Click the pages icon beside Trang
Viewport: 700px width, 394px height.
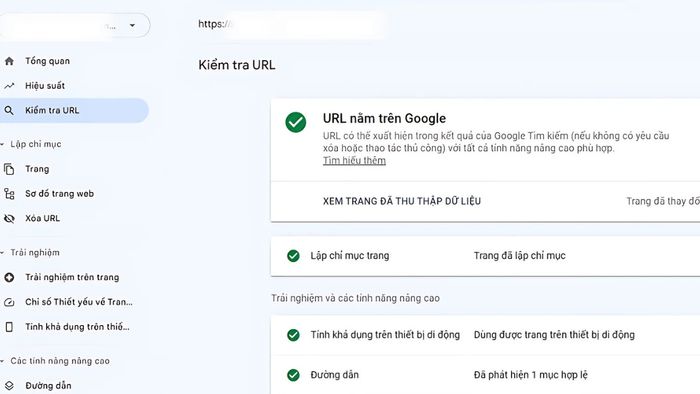point(9,169)
